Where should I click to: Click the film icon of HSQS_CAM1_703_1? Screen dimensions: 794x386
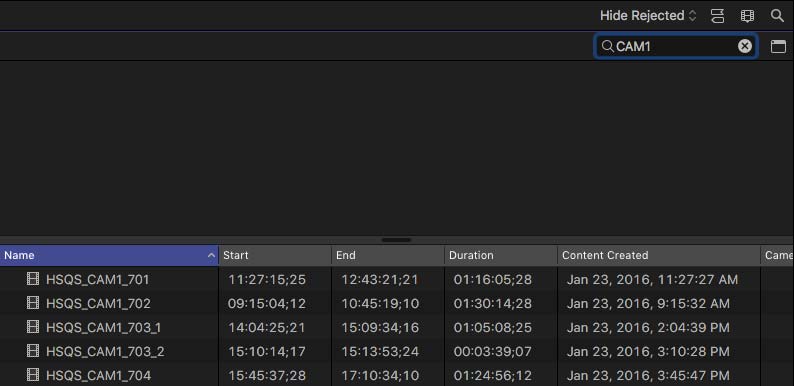click(33, 327)
